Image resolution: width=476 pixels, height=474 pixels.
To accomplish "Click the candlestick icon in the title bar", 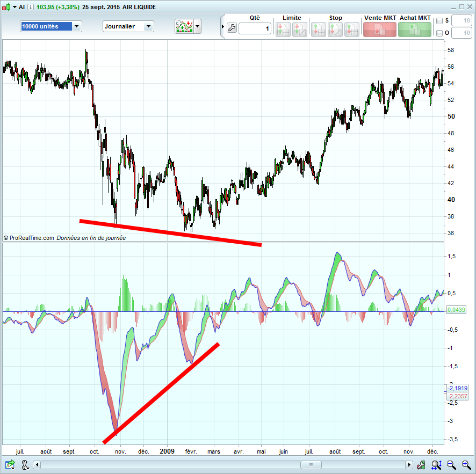I will coord(5,7).
